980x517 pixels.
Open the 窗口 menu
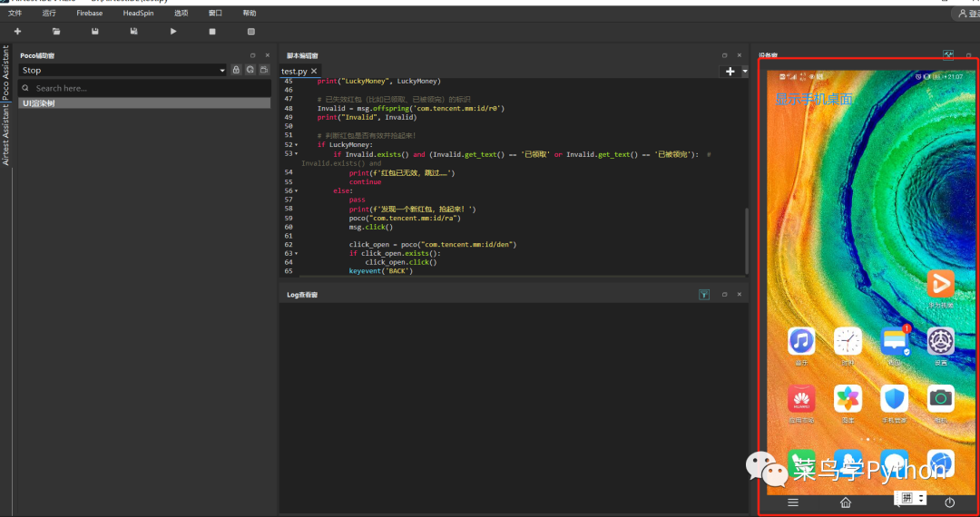[x=215, y=13]
